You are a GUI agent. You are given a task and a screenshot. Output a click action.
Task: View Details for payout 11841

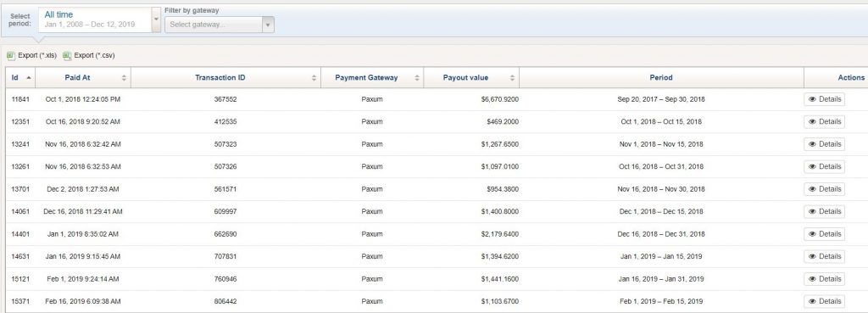point(824,99)
